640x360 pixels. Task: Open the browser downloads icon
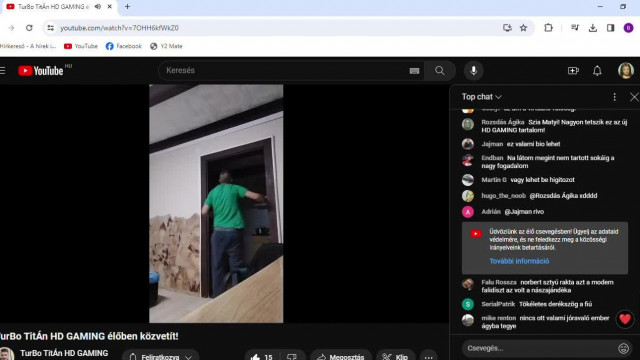(x=593, y=28)
